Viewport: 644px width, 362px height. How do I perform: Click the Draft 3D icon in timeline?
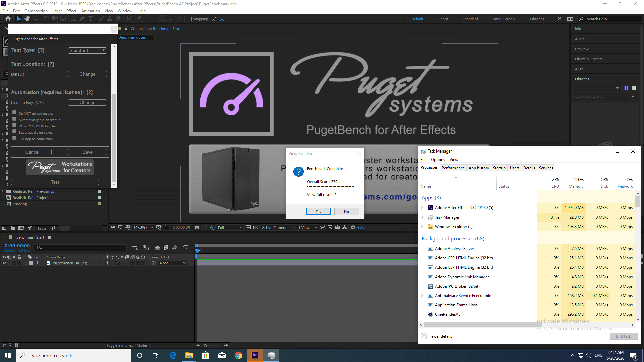[146, 248]
